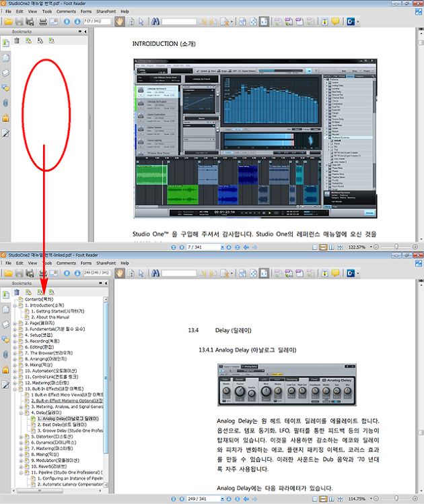Open the Signatures pen panel in the bottom window sidebar
The width and height of the screenshot is (424, 504).
coord(5,385)
